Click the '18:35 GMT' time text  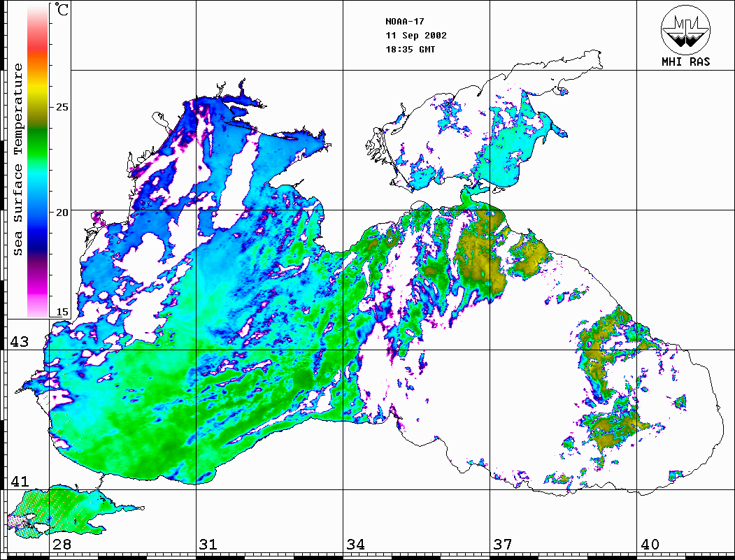[411, 50]
